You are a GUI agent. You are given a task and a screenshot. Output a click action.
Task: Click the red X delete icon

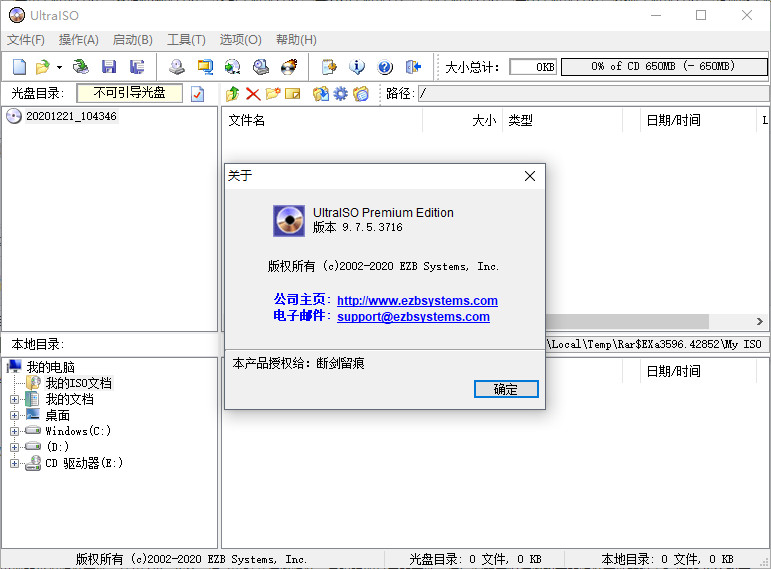[253, 93]
